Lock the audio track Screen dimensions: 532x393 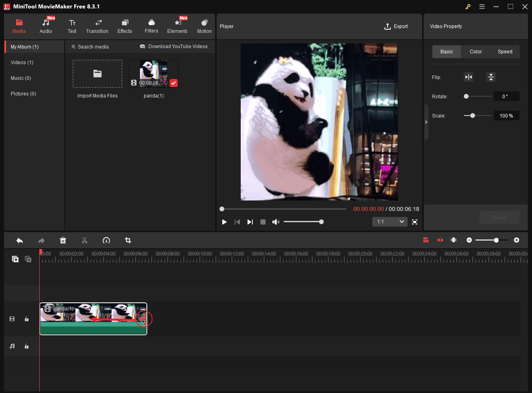26,346
